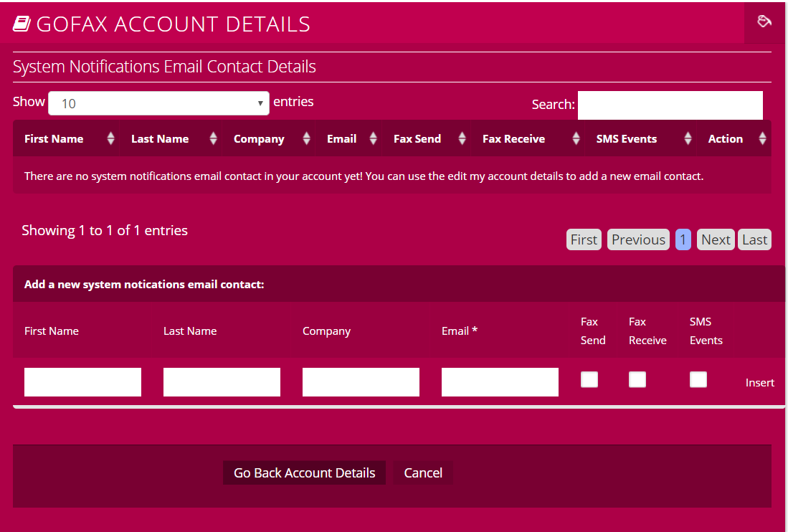Click the fax book icon beside the page title
The width and height of the screenshot is (788, 532).
(22, 22)
